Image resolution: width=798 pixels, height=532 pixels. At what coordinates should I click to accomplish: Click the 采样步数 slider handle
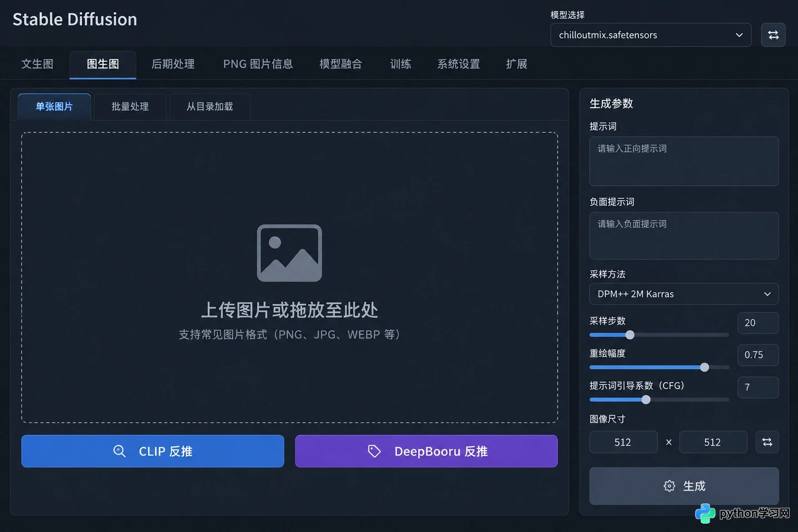click(630, 335)
